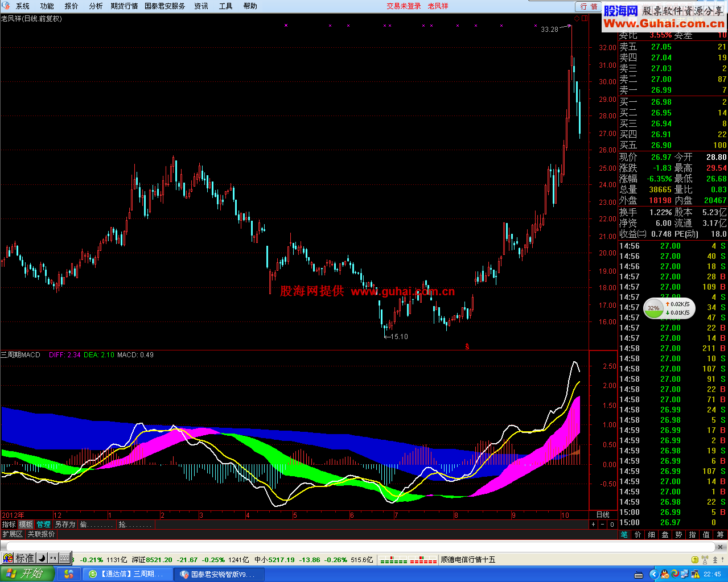This screenshot has height=582, width=728.
Task: Select the 细 tab in quote panel
Action: (652, 534)
